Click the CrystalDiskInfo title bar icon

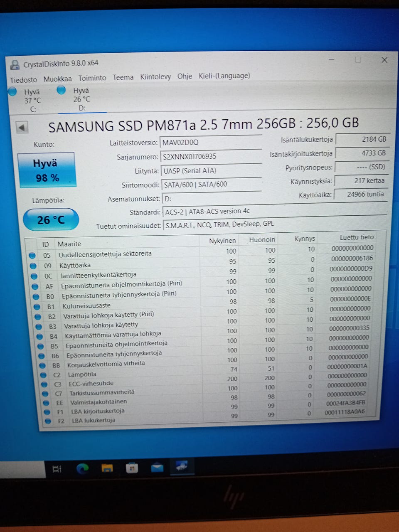[x=15, y=65]
